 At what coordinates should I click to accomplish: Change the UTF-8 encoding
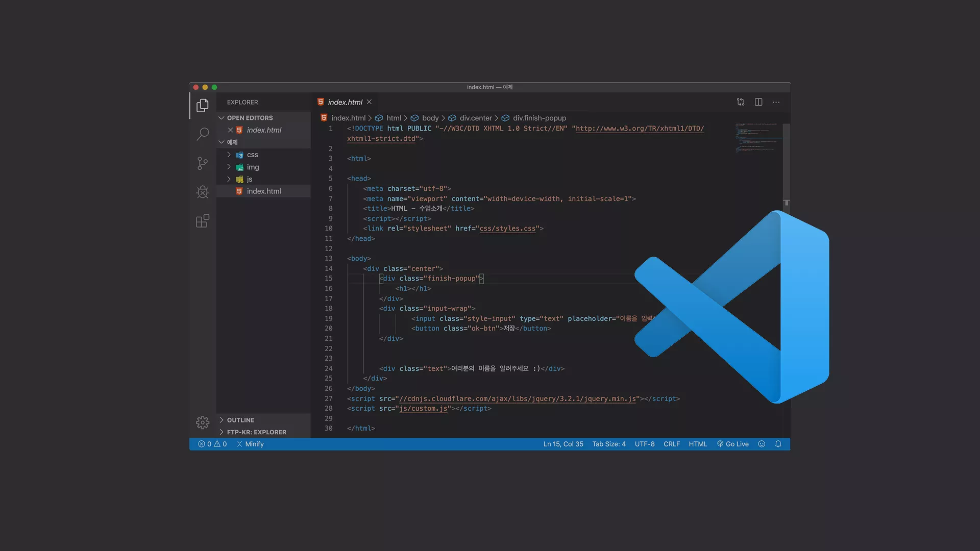pyautogui.click(x=645, y=444)
